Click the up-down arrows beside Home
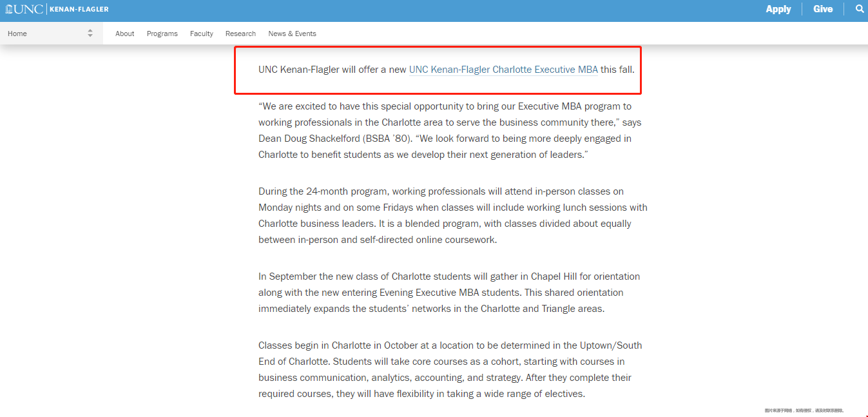 tap(90, 34)
